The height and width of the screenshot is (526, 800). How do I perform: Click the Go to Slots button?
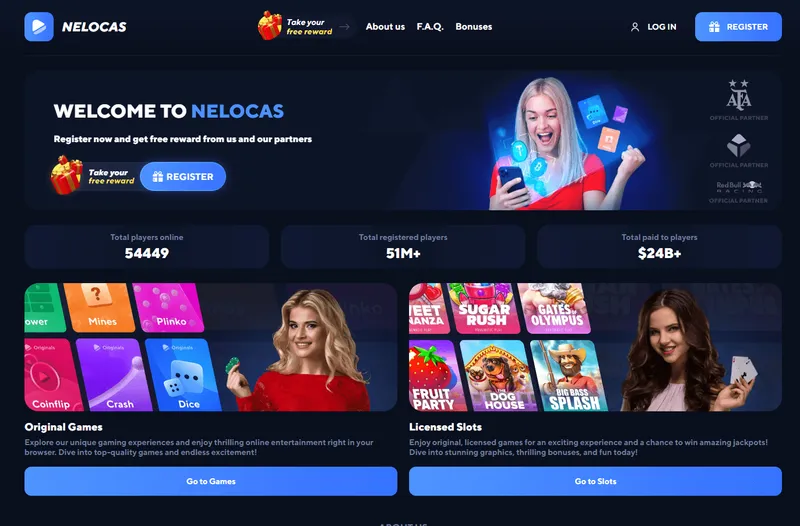[595, 481]
